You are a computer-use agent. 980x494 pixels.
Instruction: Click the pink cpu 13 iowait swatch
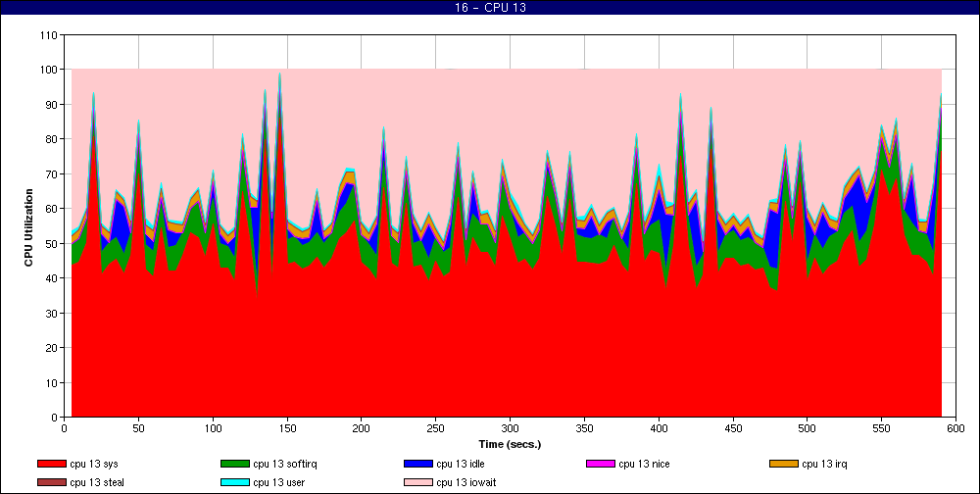418,483
